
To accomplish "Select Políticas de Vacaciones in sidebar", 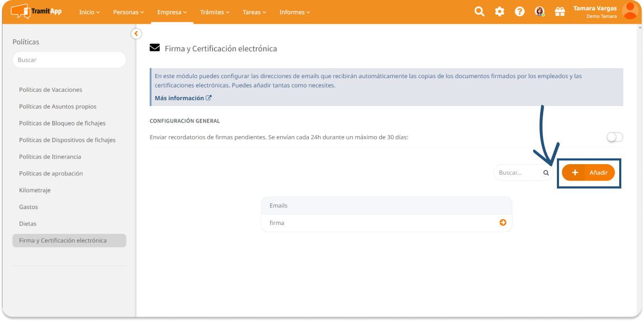I will pos(51,90).
